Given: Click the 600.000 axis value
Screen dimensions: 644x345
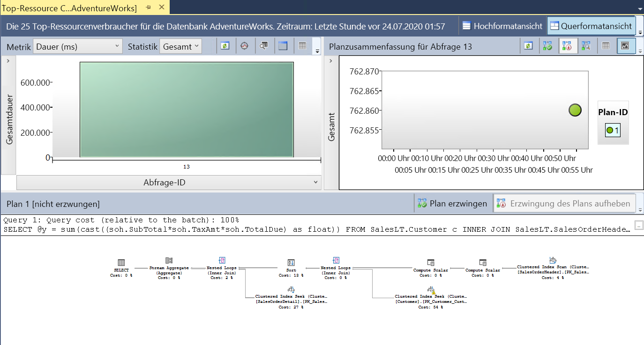Looking at the screenshot, I should point(35,82).
